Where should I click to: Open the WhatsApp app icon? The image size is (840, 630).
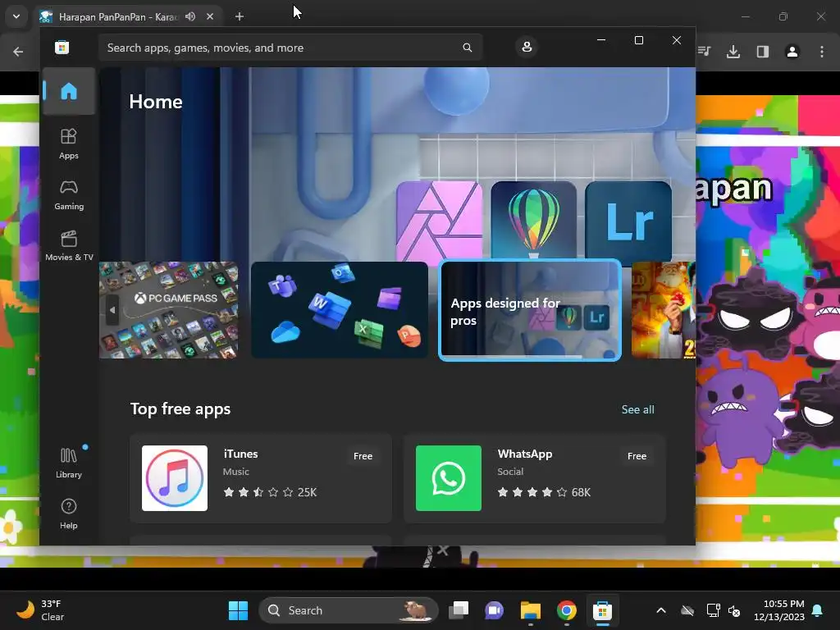[x=449, y=478]
